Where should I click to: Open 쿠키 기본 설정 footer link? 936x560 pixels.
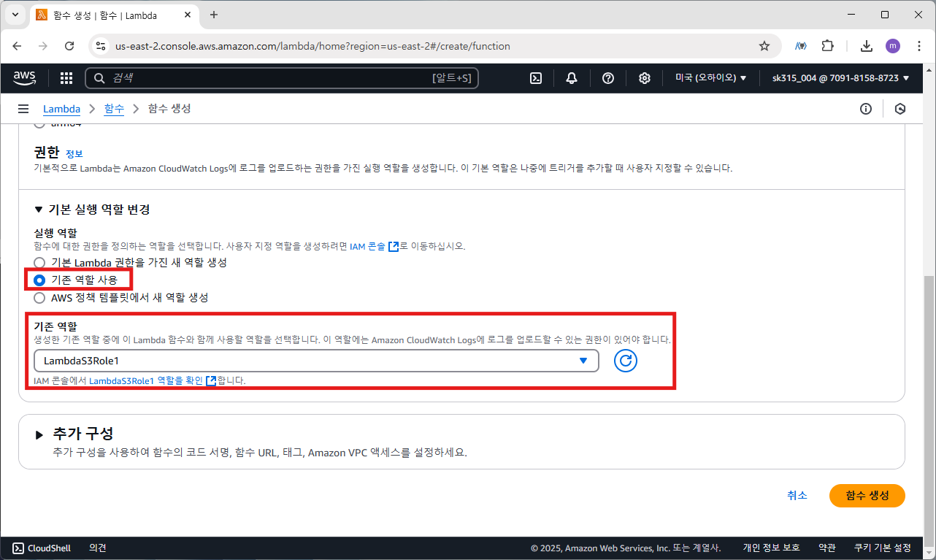pyautogui.click(x=883, y=548)
